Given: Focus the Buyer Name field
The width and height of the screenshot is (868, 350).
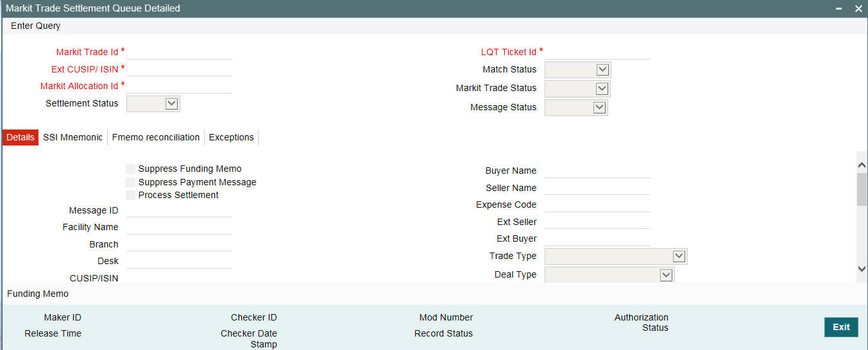Looking at the screenshot, I should tap(597, 171).
